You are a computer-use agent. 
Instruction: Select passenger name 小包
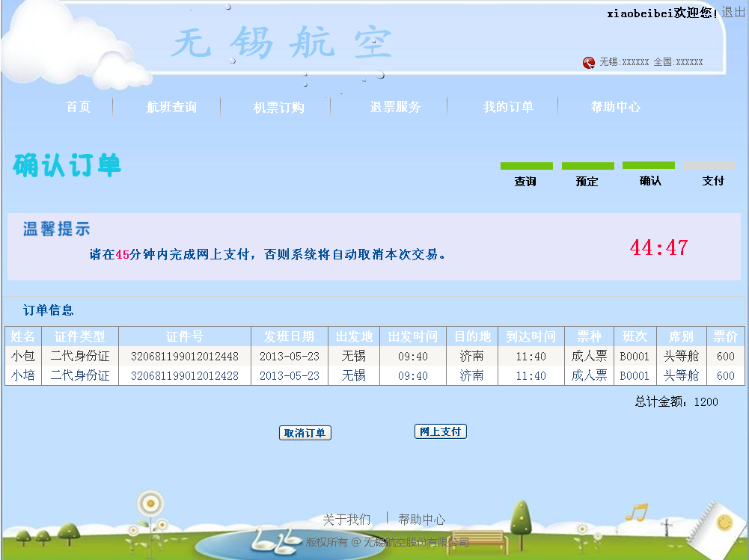(x=23, y=356)
